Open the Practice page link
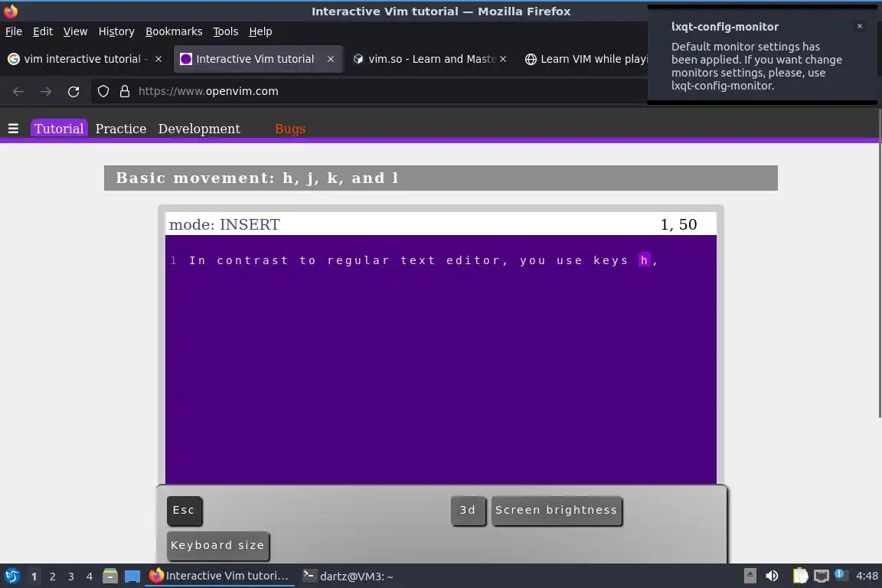Screen dimensions: 882x588 coord(121,129)
